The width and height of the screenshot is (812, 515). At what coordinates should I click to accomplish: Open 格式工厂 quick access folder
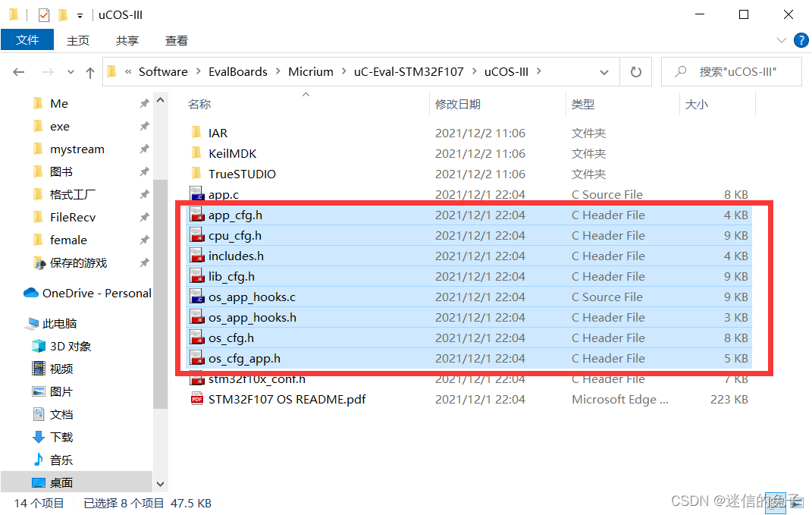(73, 195)
